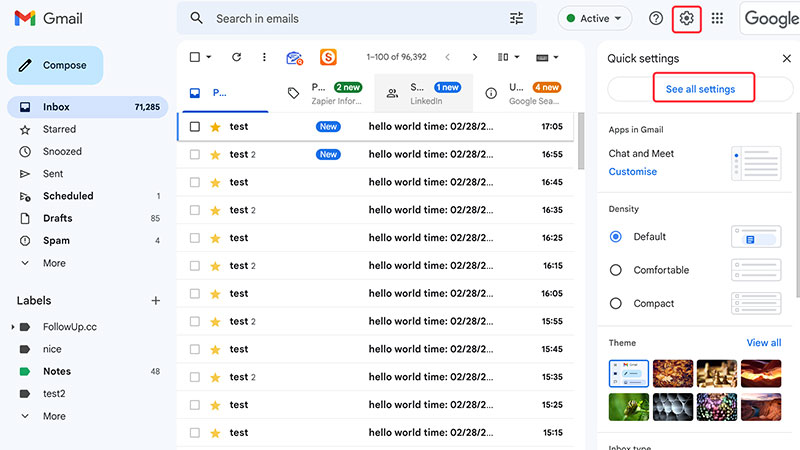The width and height of the screenshot is (800, 450).
Task: Click See all settings
Action: coord(700,89)
